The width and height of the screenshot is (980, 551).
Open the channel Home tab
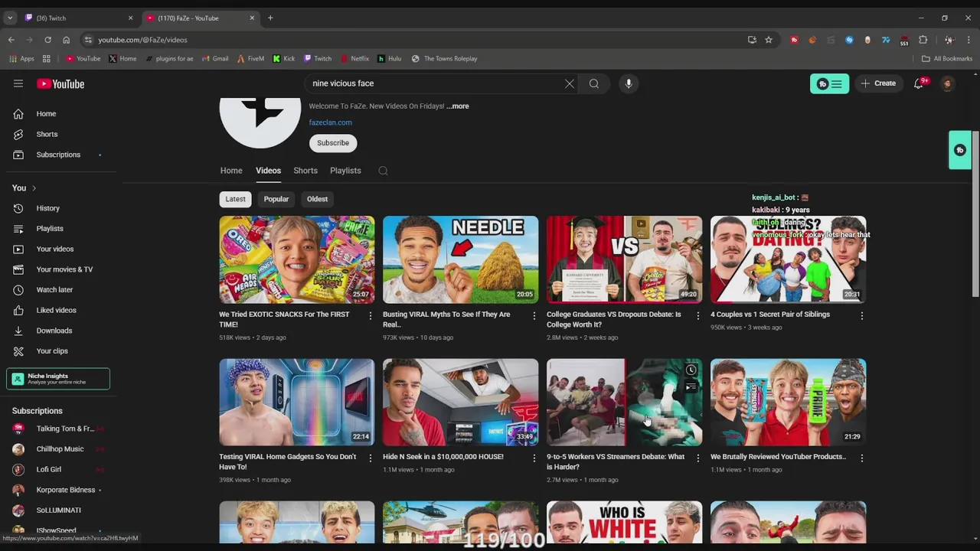pos(231,171)
